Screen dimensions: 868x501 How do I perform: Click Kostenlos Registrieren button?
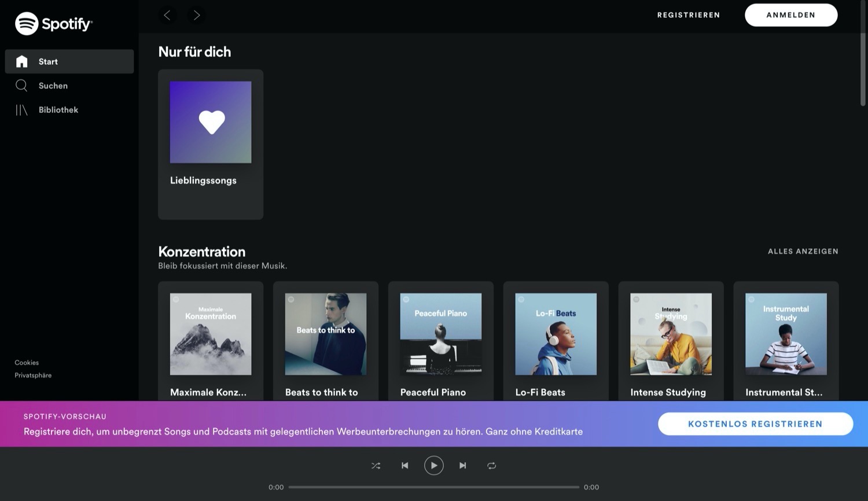point(755,424)
